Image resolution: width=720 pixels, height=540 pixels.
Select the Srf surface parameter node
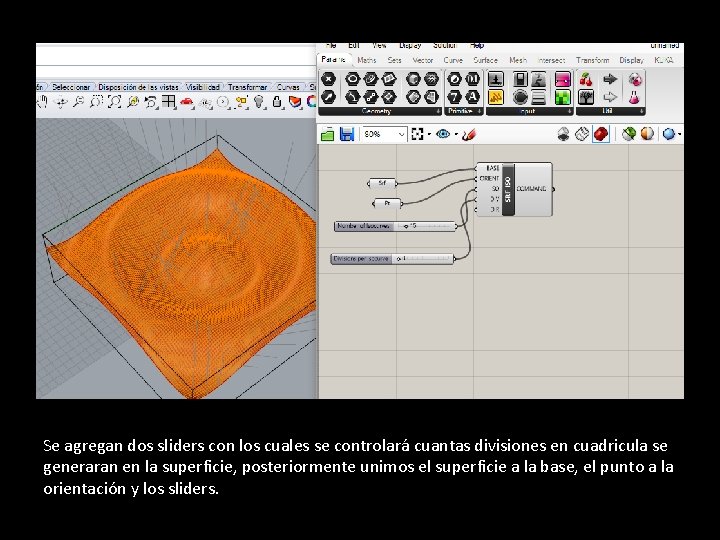[382, 183]
